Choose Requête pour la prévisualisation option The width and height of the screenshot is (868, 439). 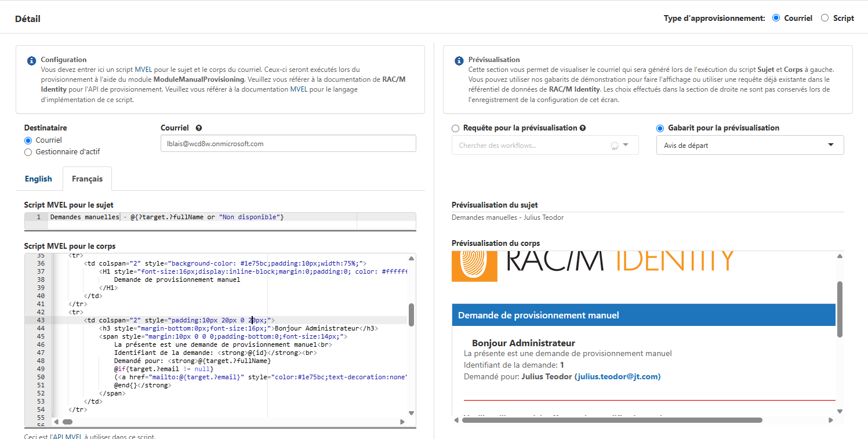pos(456,128)
